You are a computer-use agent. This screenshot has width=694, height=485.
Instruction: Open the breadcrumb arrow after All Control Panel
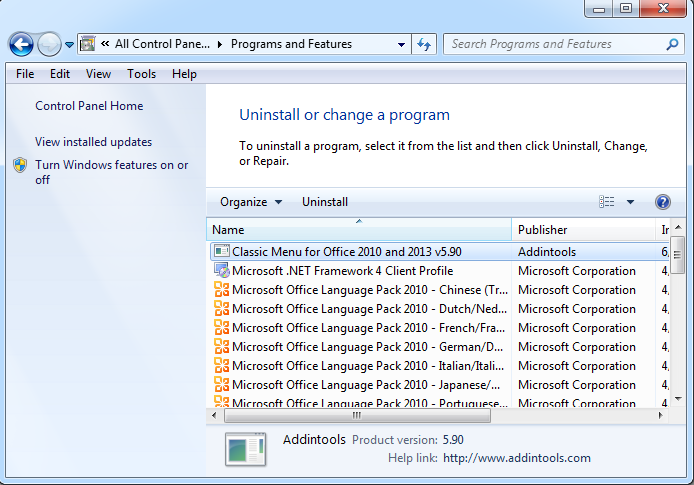[220, 44]
